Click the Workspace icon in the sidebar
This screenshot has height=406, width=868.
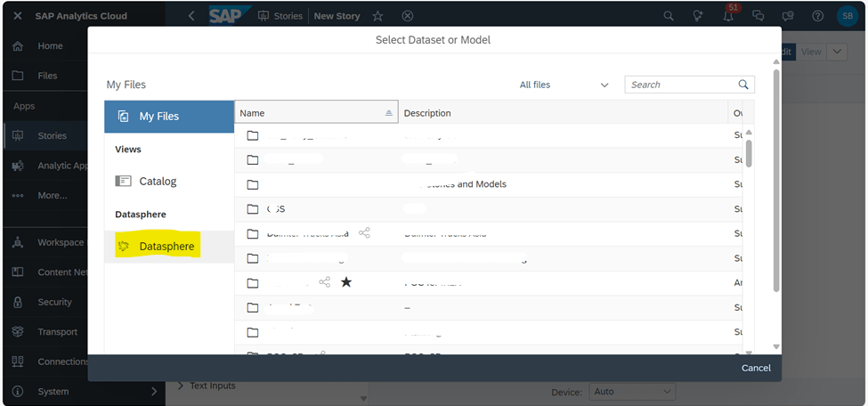[x=18, y=242]
